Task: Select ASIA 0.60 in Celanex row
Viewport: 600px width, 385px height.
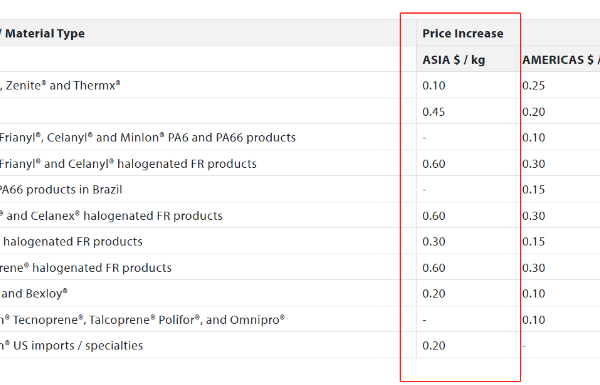Action: (434, 216)
